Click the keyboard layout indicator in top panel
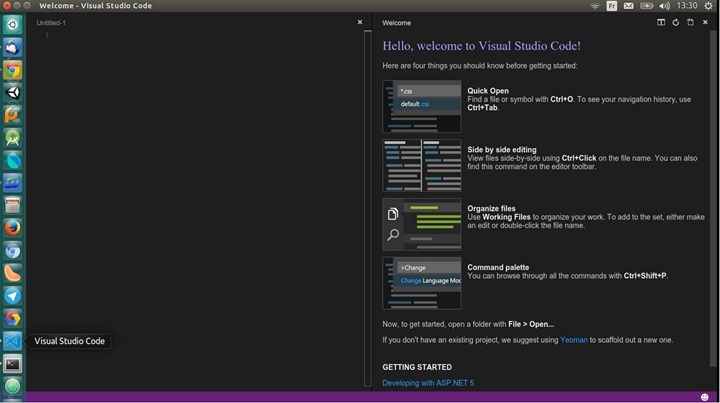 (x=612, y=6)
